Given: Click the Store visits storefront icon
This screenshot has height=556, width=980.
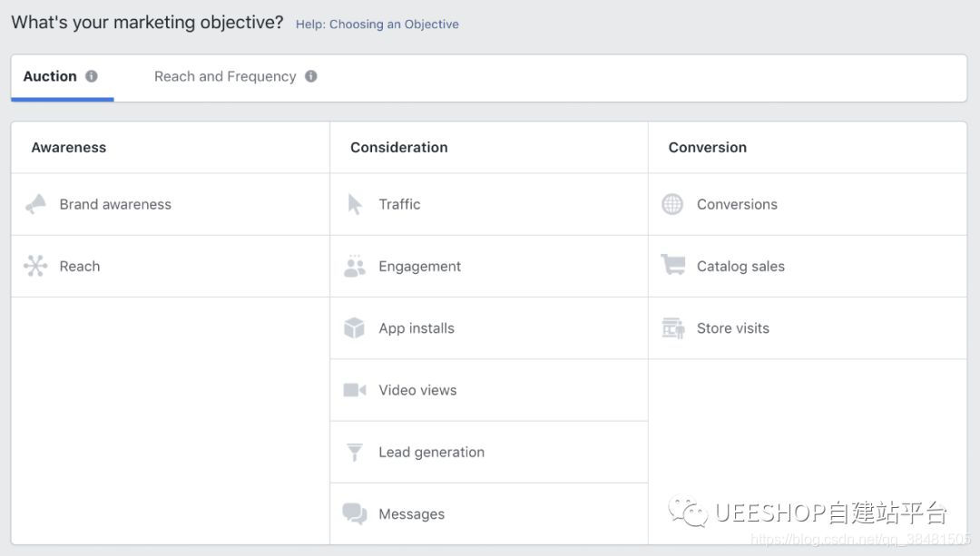Looking at the screenshot, I should point(673,328).
